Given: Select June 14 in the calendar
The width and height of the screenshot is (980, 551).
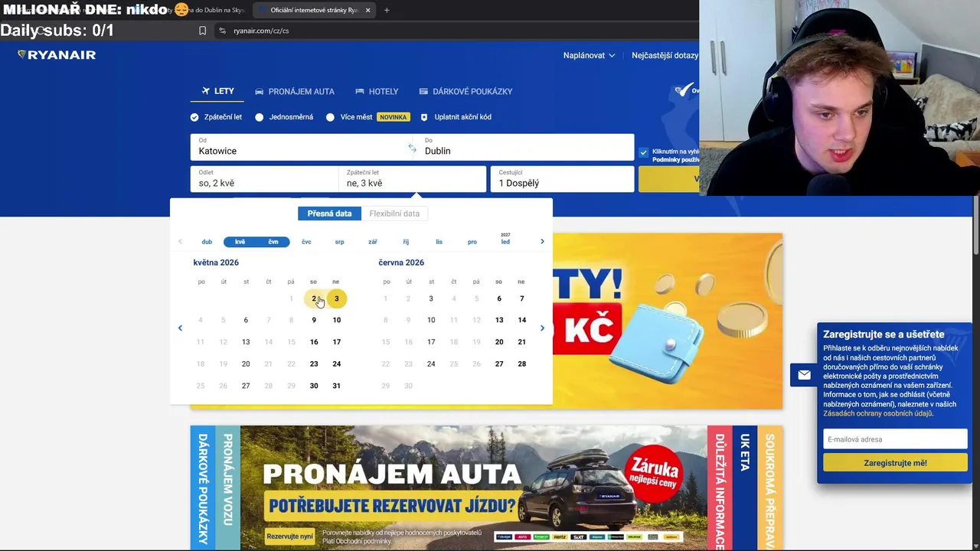Looking at the screenshot, I should [521, 320].
